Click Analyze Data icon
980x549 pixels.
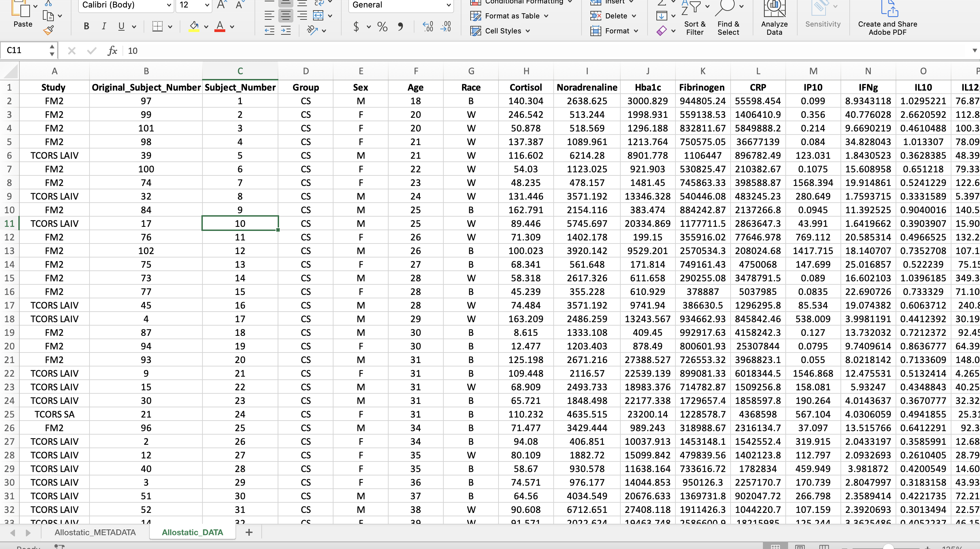coord(774,9)
